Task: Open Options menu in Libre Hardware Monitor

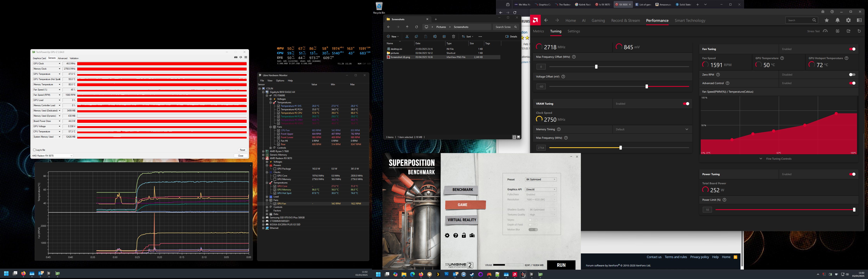Action: [280, 81]
